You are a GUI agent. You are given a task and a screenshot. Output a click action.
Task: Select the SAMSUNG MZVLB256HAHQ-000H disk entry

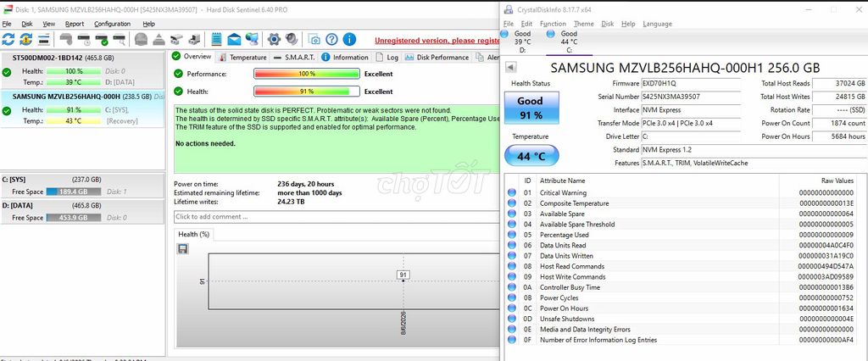82,109
